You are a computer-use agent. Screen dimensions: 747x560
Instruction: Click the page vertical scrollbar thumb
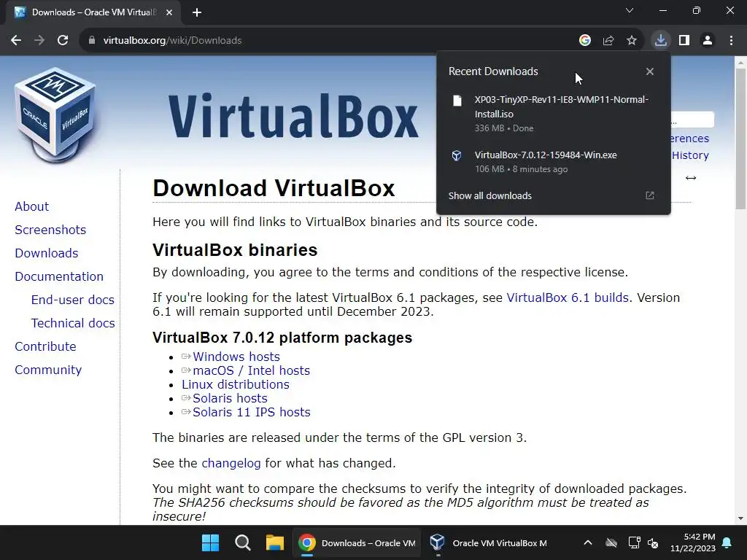click(x=740, y=138)
